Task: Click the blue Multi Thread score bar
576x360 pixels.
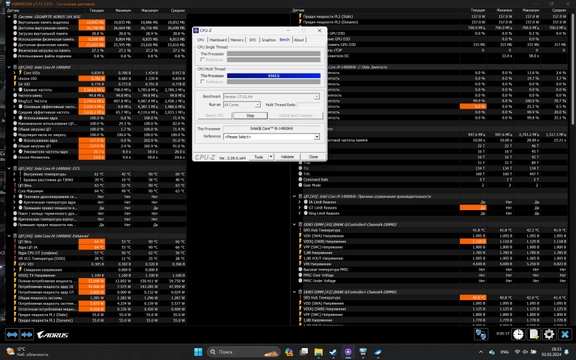Action: click(x=274, y=76)
